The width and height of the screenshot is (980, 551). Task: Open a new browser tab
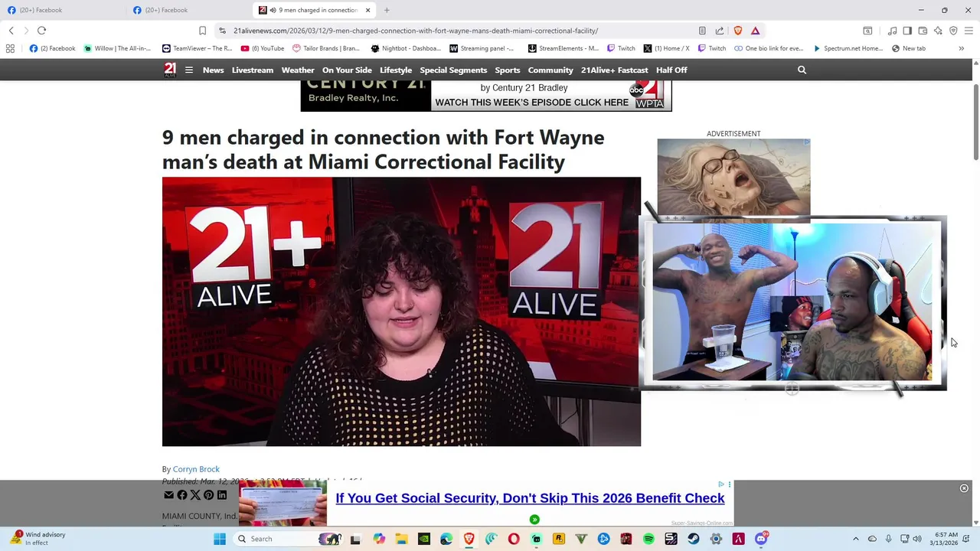[387, 10]
